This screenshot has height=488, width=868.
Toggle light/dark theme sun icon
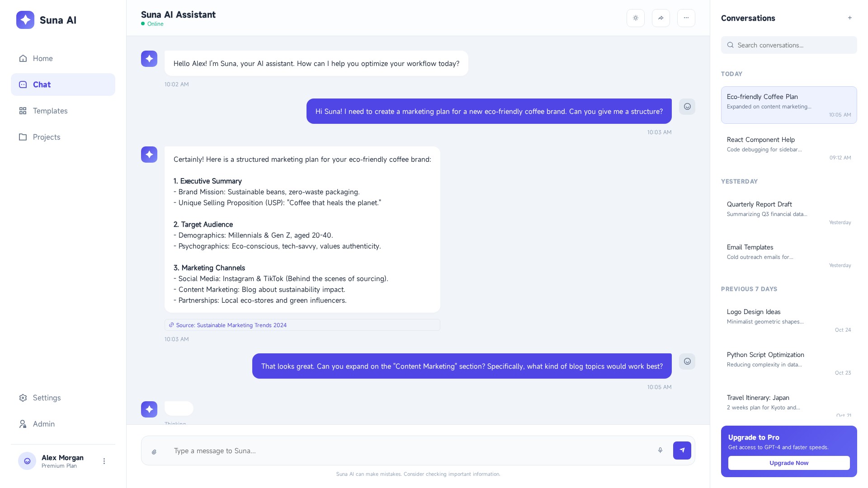pos(635,18)
